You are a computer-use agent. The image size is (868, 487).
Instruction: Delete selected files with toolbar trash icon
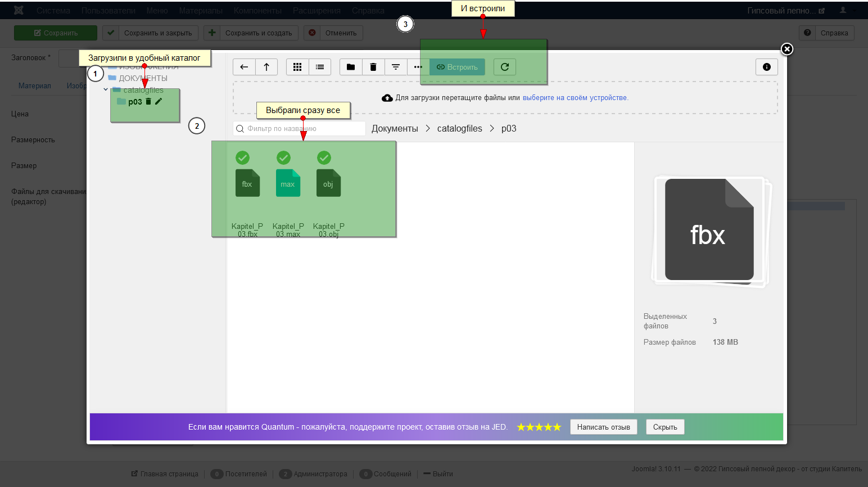[373, 67]
